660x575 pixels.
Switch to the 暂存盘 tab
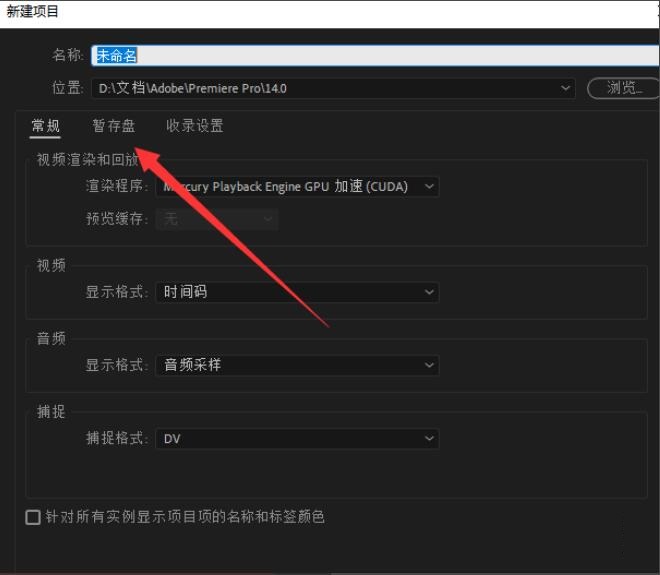[x=114, y=126]
